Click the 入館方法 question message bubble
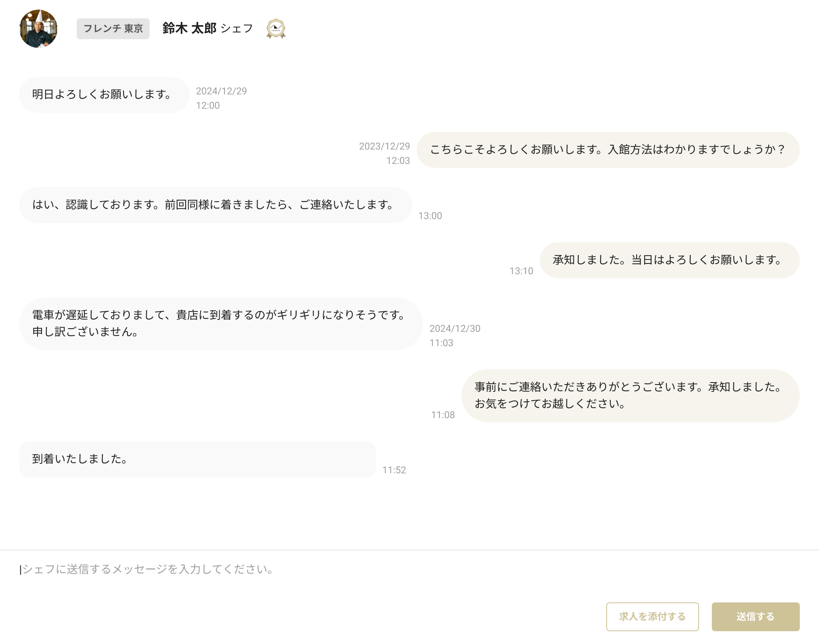This screenshot has height=644, width=819. pyautogui.click(x=608, y=150)
